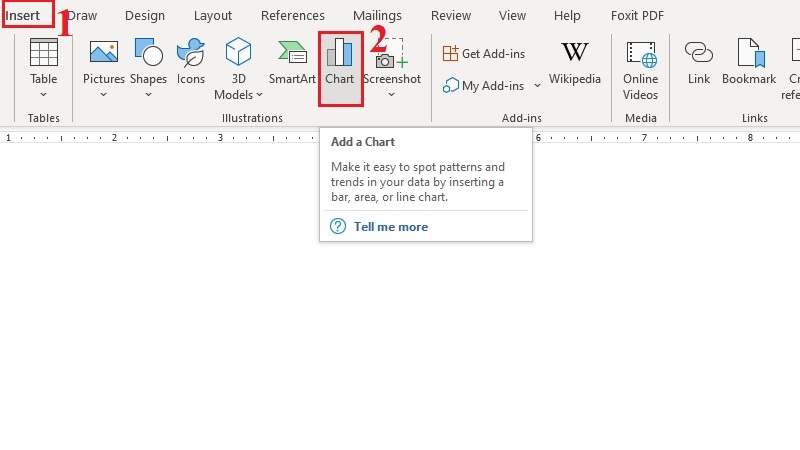Open the Shapes dropdown arrow
The width and height of the screenshot is (800, 450).
[x=148, y=94]
